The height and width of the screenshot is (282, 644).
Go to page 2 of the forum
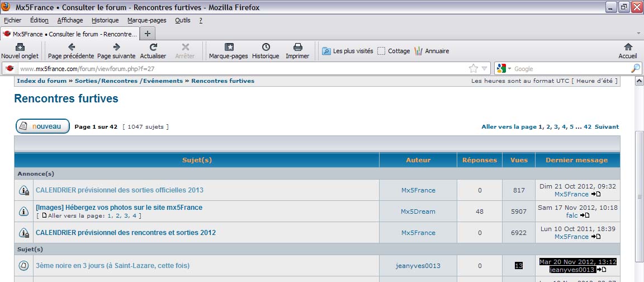(548, 127)
